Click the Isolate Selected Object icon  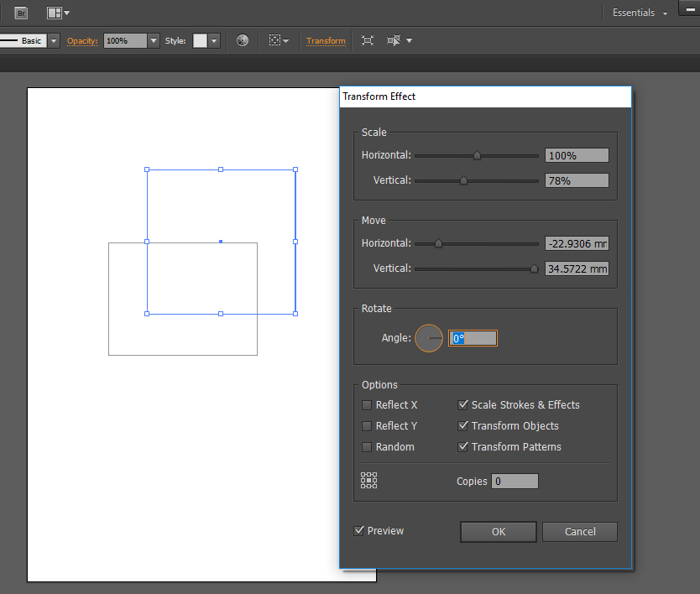click(367, 40)
